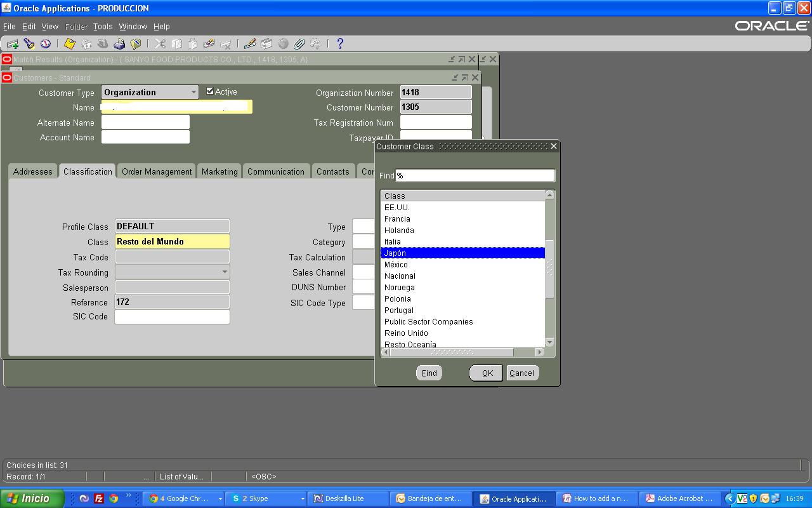Click the Edit Field pencil icon
The width and height of the screenshot is (812, 508).
pyautogui.click(x=250, y=44)
